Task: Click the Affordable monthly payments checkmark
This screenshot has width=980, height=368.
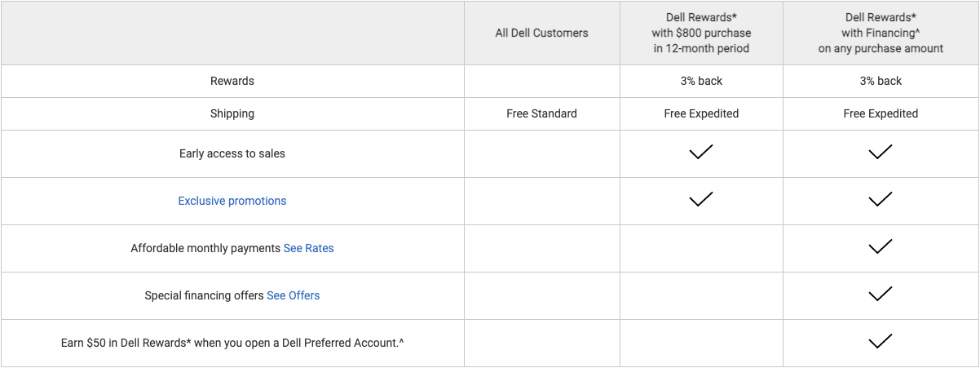Action: (x=881, y=246)
